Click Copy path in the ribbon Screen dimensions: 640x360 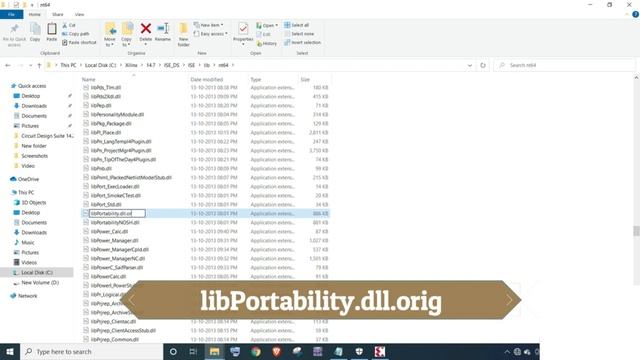pos(76,34)
